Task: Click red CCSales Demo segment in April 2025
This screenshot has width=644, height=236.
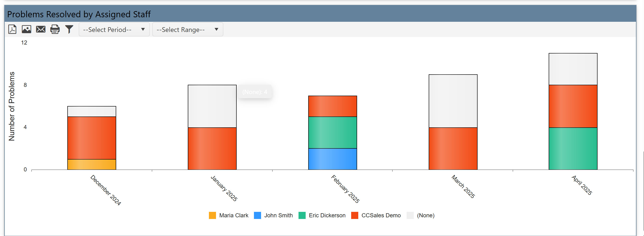Action: pos(573,106)
